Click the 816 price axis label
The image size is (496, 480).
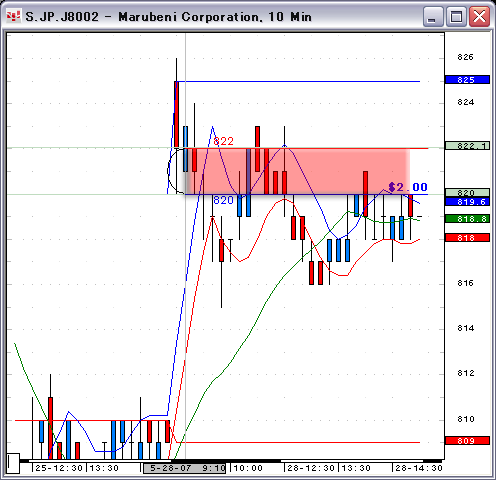pos(465,283)
